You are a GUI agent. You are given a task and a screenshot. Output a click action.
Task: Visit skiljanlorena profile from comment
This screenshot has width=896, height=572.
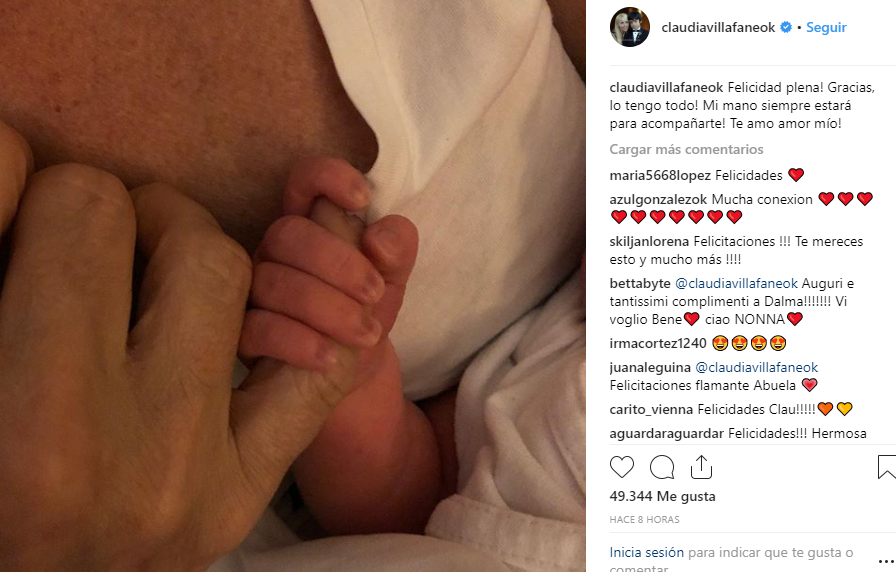[649, 242]
